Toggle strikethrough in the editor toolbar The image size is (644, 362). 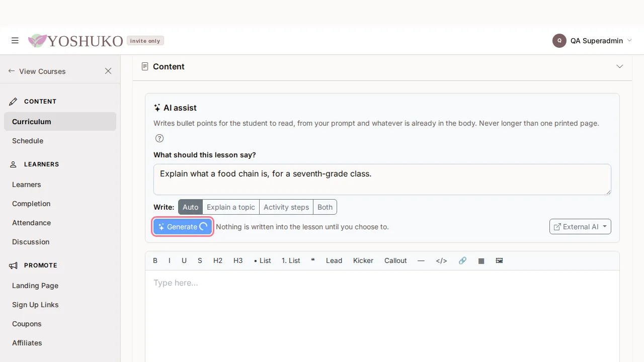click(x=200, y=260)
